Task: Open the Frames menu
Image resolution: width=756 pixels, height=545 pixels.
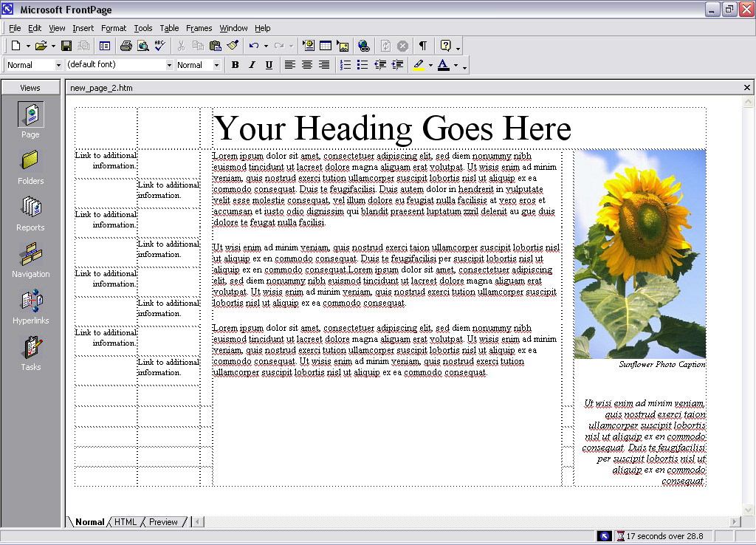Action: pyautogui.click(x=199, y=28)
